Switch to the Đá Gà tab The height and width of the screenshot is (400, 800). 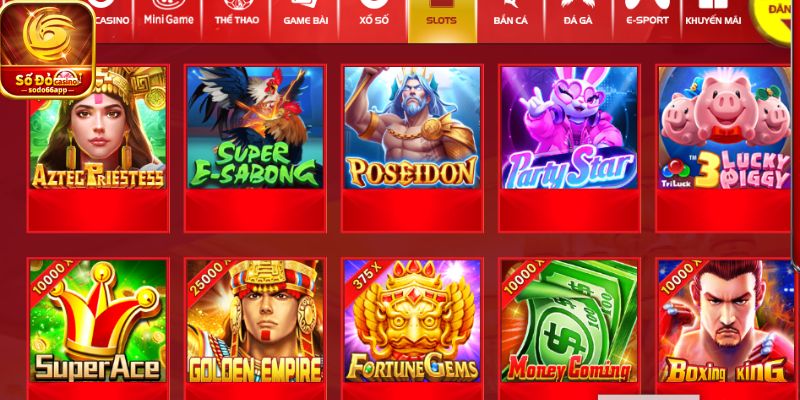pyautogui.click(x=579, y=19)
